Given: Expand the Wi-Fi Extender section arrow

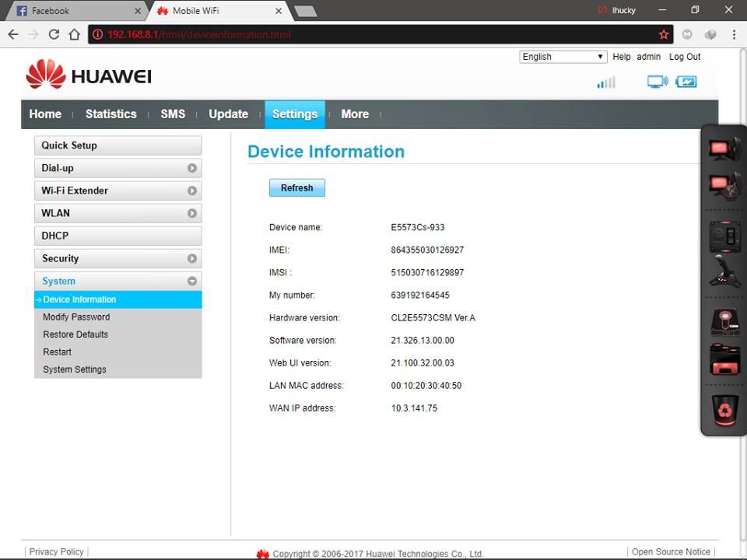Looking at the screenshot, I should click(x=192, y=191).
